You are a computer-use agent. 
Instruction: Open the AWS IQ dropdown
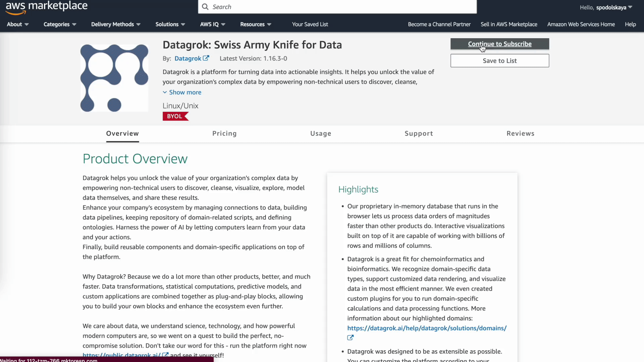(212, 24)
